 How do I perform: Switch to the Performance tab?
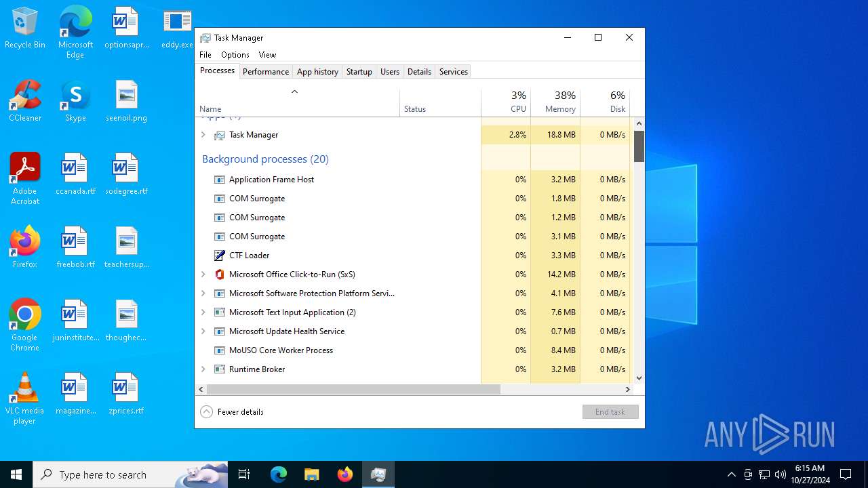[266, 72]
